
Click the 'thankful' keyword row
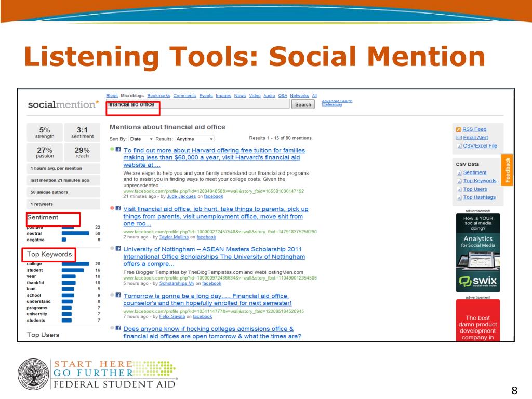[63, 283]
